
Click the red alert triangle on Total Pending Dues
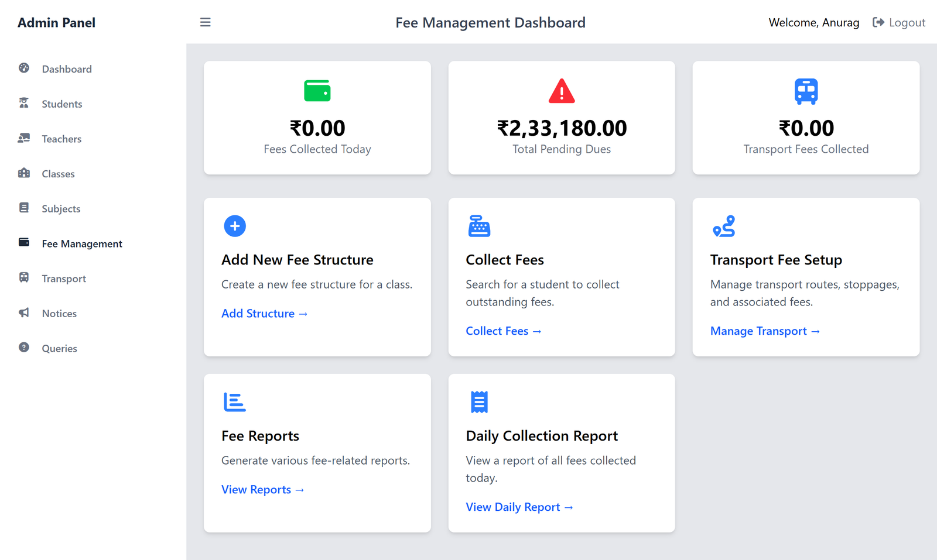pos(561,91)
